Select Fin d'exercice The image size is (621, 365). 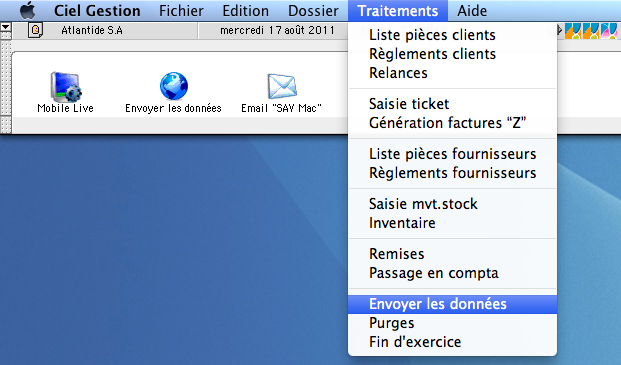(452, 342)
